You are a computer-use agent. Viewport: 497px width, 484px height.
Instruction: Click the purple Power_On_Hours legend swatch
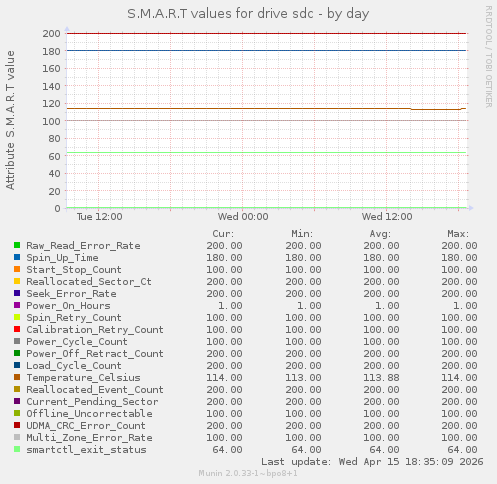pyautogui.click(x=17, y=305)
